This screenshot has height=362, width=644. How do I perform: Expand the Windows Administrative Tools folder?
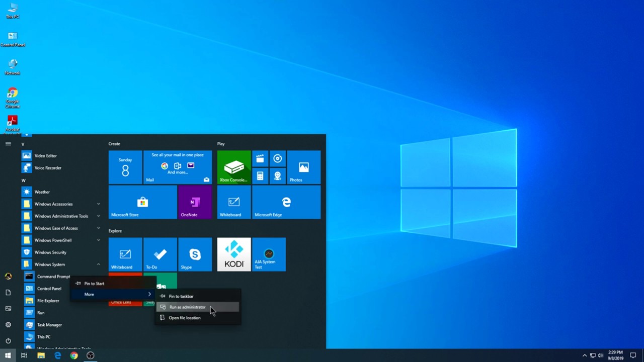tap(62, 216)
